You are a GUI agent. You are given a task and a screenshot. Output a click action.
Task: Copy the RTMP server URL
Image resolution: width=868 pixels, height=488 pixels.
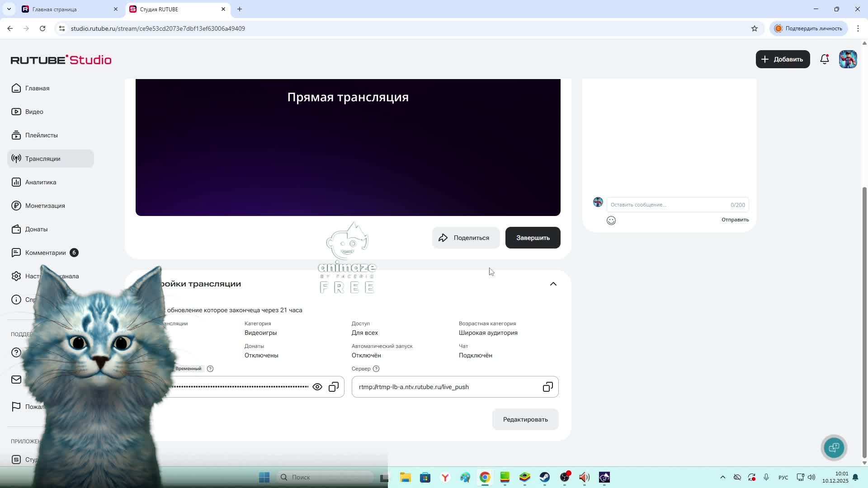547,387
